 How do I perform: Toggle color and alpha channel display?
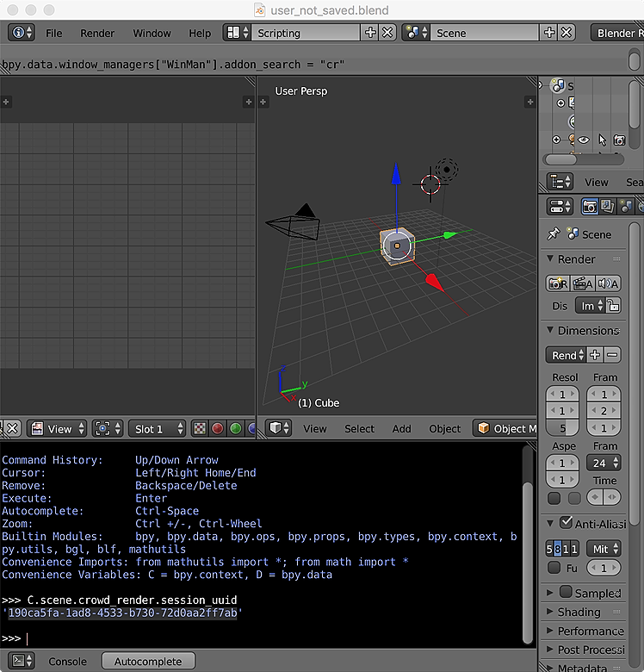tap(200, 428)
